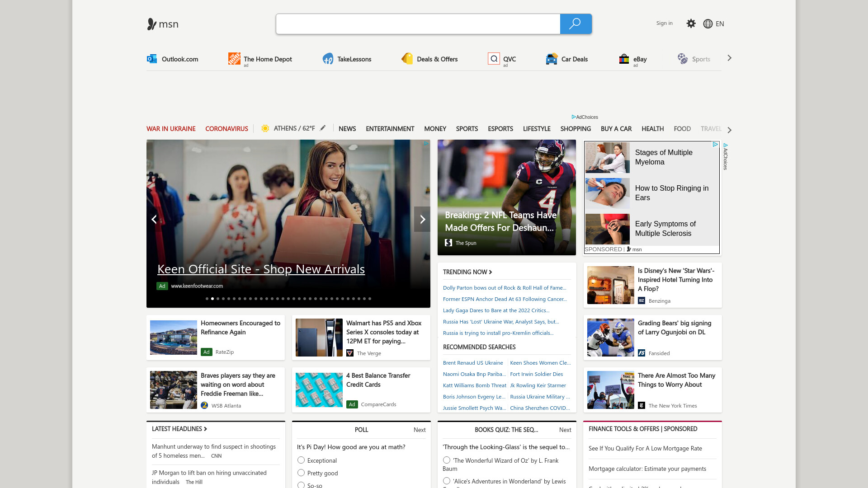Screen dimensions: 868x488
Task: Open Brent Renaud US Ukraine search
Action: [473, 363]
